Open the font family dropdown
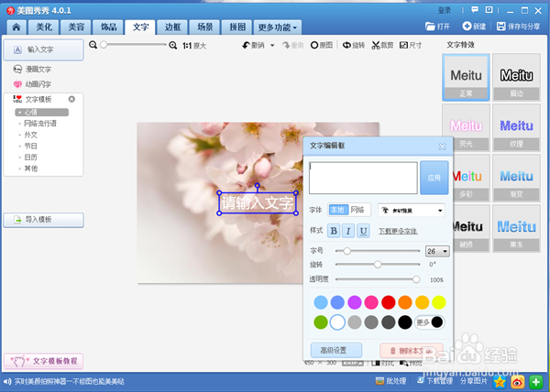 click(411, 211)
